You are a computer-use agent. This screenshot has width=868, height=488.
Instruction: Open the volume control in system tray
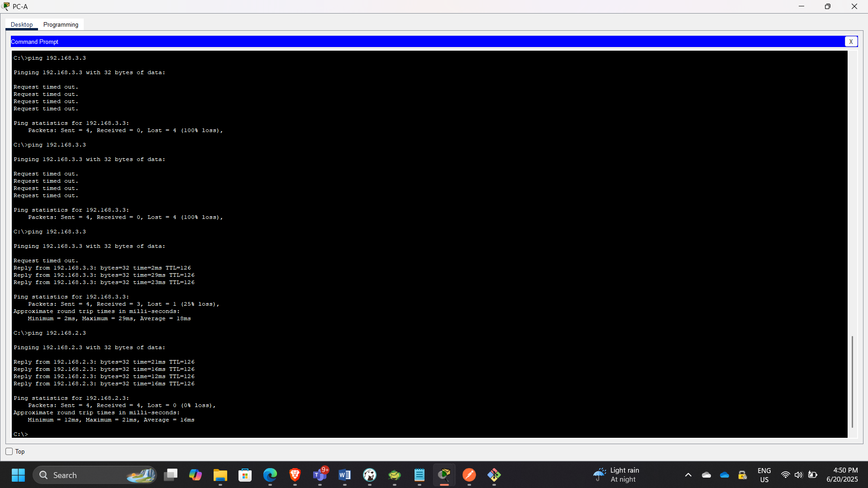tap(799, 475)
